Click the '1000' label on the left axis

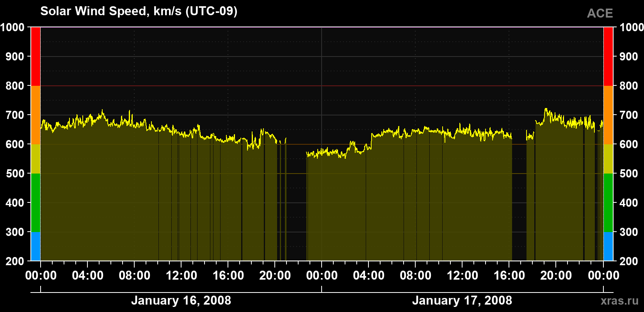(x=12, y=27)
